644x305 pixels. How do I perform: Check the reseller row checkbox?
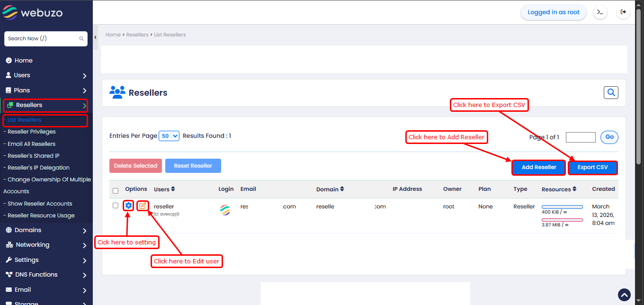point(116,206)
